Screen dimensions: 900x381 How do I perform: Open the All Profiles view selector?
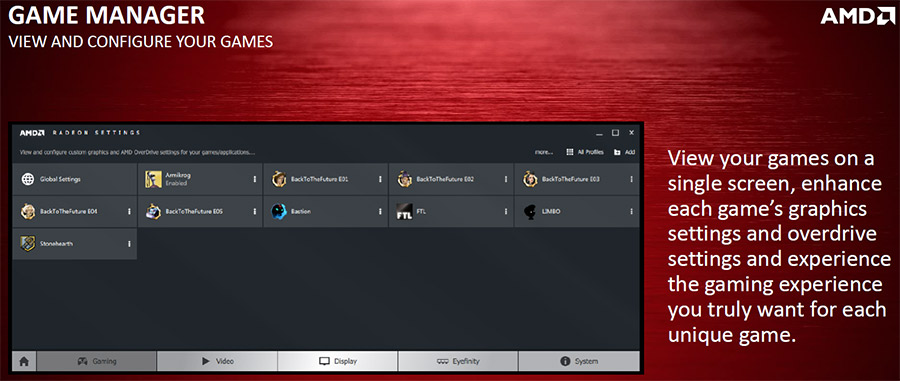[x=585, y=153]
